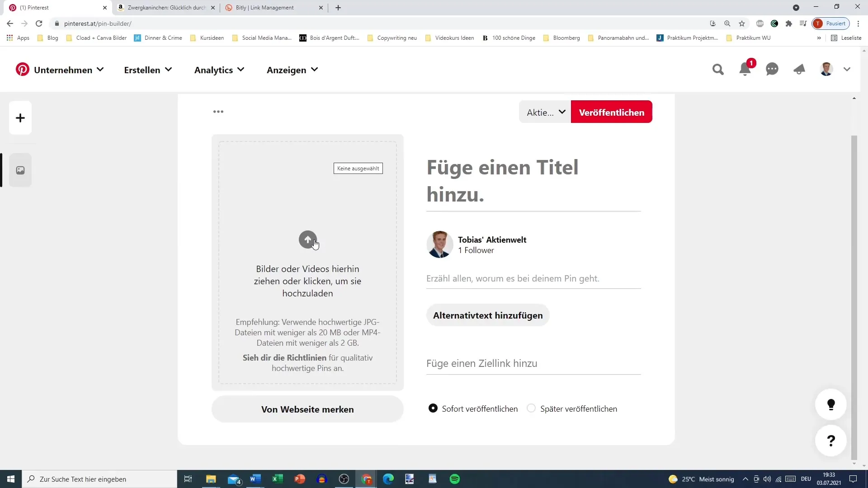Select Sofort veröffentlichen radio option
The width and height of the screenshot is (868, 488).
433,408
